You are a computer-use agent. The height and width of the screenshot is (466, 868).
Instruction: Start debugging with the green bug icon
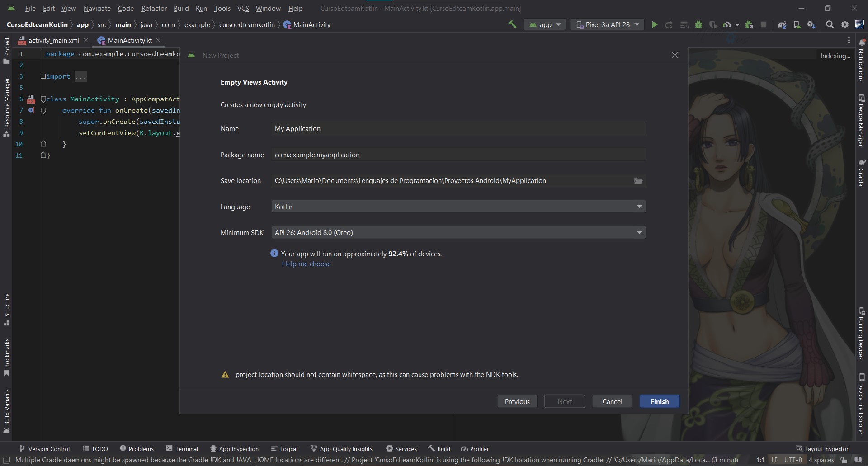coord(698,24)
